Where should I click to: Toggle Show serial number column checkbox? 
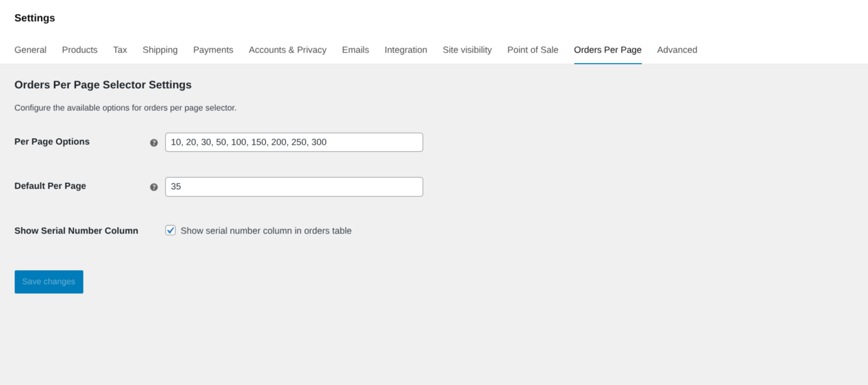pyautogui.click(x=170, y=230)
